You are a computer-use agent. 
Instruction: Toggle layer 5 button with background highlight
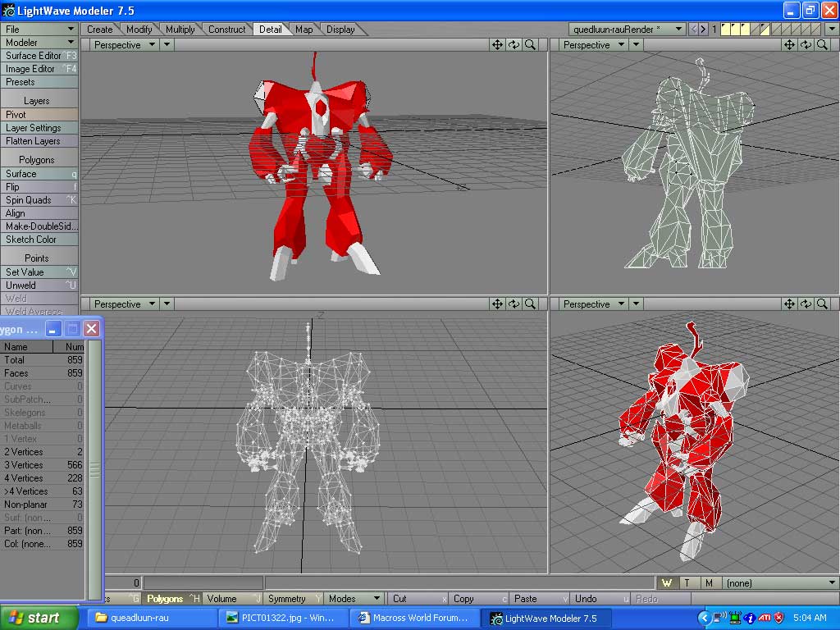click(765, 30)
